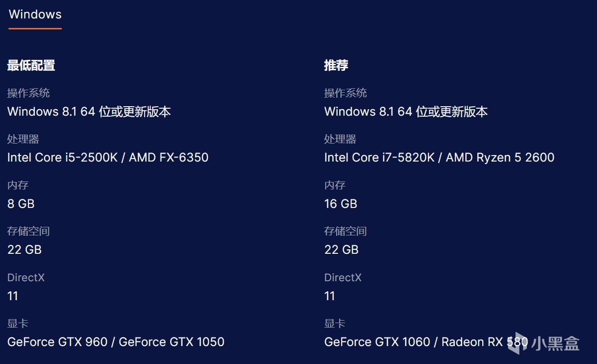Click the minimum 22 GB storage value
The image size is (597, 364).
[24, 250]
